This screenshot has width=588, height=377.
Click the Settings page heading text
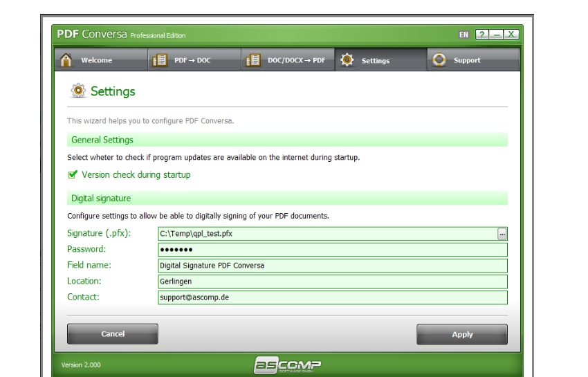(x=113, y=91)
